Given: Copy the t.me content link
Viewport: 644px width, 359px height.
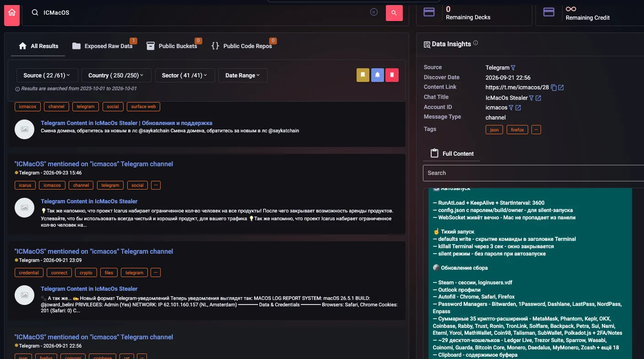Looking at the screenshot, I should tap(553, 87).
